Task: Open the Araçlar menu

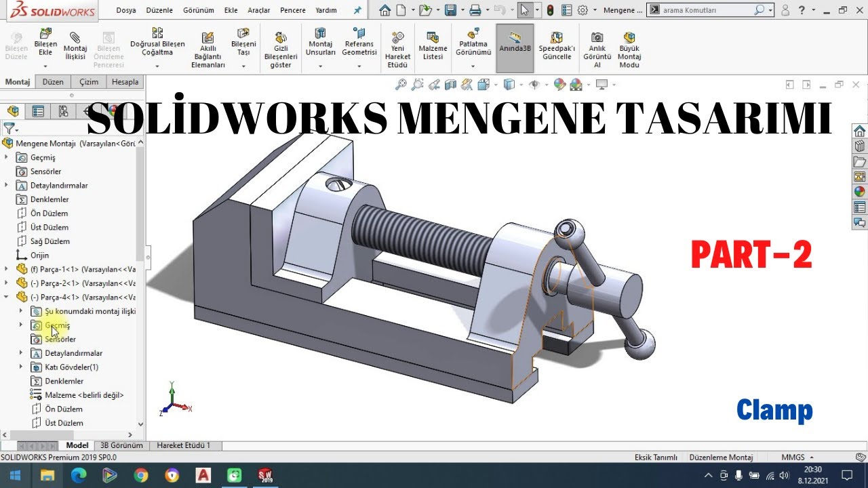Action: (259, 10)
